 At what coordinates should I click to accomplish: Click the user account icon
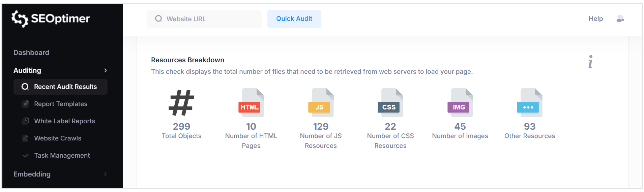tap(620, 19)
